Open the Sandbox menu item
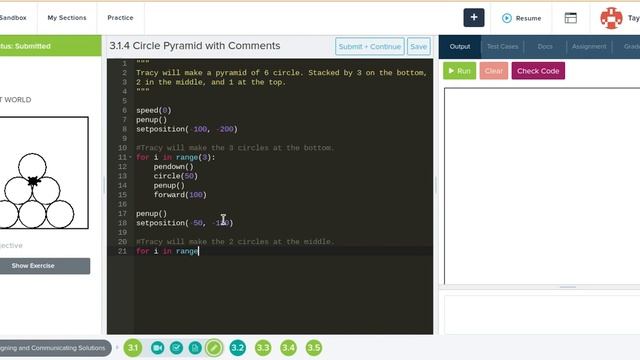Viewport: 640px width, 360px height. point(12,18)
